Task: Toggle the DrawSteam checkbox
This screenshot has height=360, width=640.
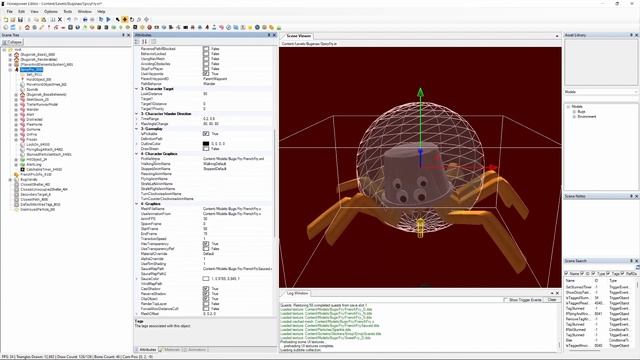Action: [206, 149]
